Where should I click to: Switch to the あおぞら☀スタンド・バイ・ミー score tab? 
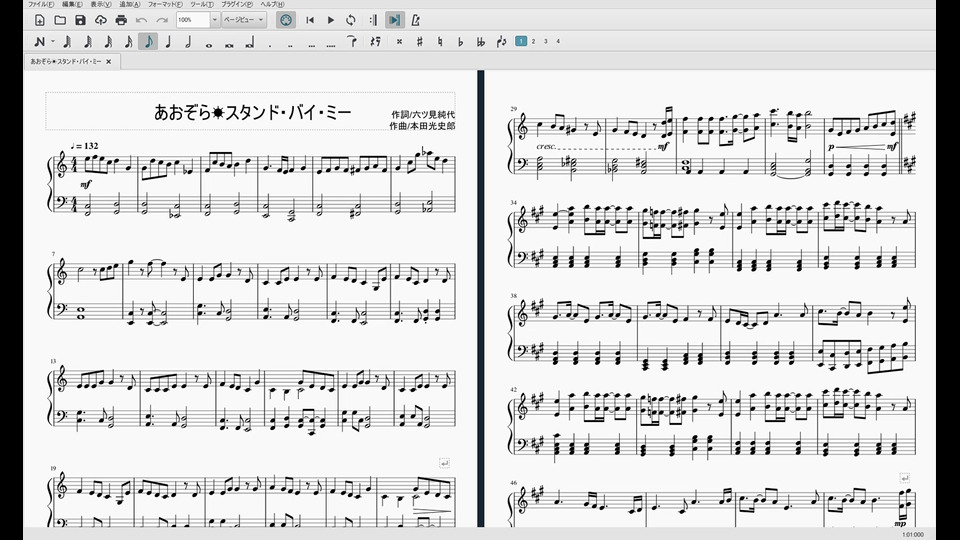point(66,61)
